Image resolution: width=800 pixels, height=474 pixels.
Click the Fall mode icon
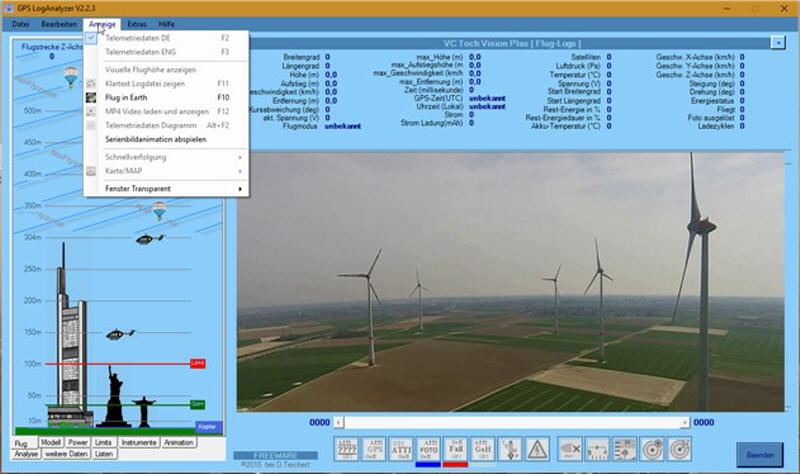[x=455, y=450]
